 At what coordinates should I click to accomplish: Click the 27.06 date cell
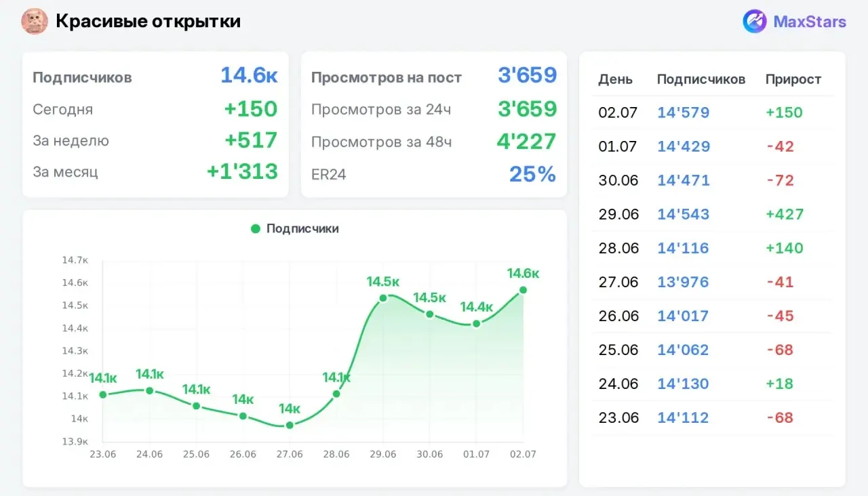click(618, 282)
